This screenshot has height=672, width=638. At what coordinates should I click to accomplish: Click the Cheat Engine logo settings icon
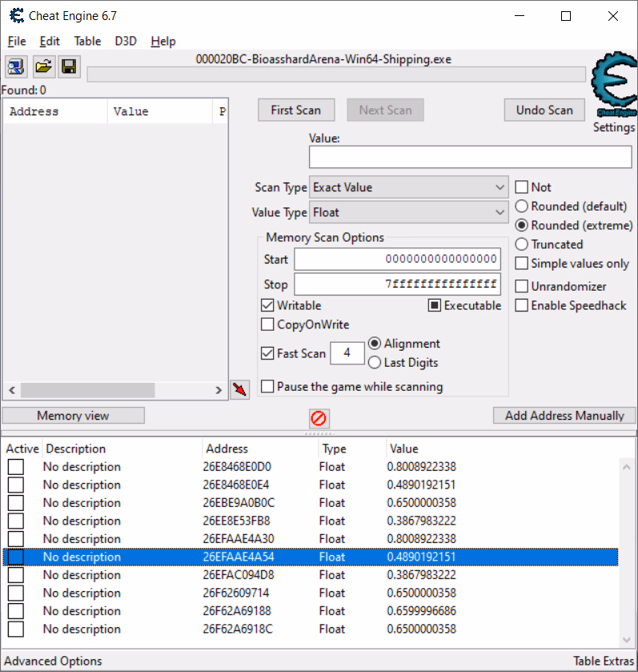click(612, 89)
